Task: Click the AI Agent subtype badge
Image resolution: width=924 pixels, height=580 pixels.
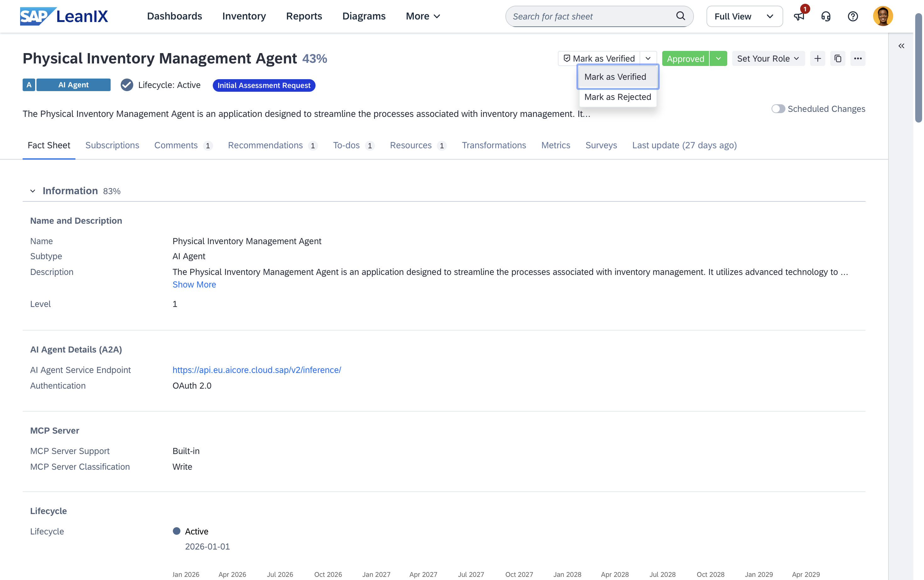Action: click(x=73, y=85)
